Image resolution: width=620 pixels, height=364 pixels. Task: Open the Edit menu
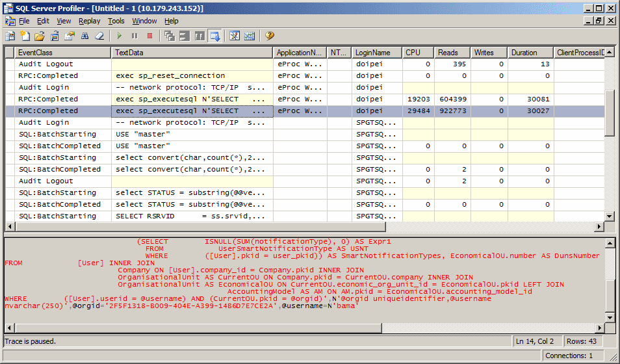[x=43, y=21]
